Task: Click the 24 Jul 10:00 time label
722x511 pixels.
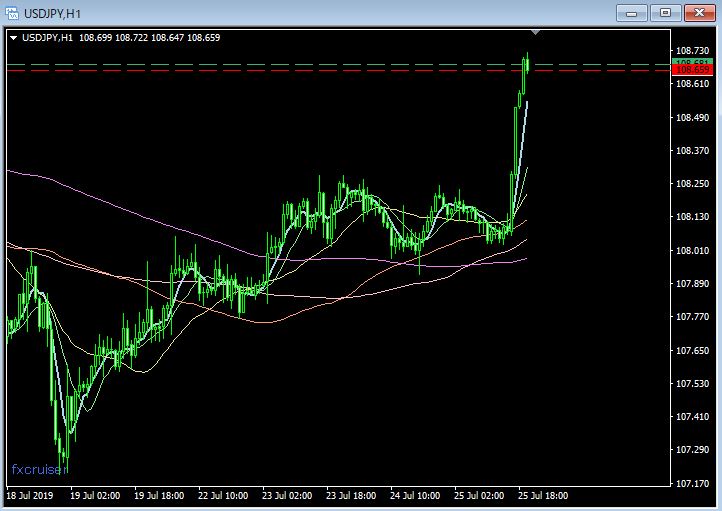Action: (x=415, y=496)
